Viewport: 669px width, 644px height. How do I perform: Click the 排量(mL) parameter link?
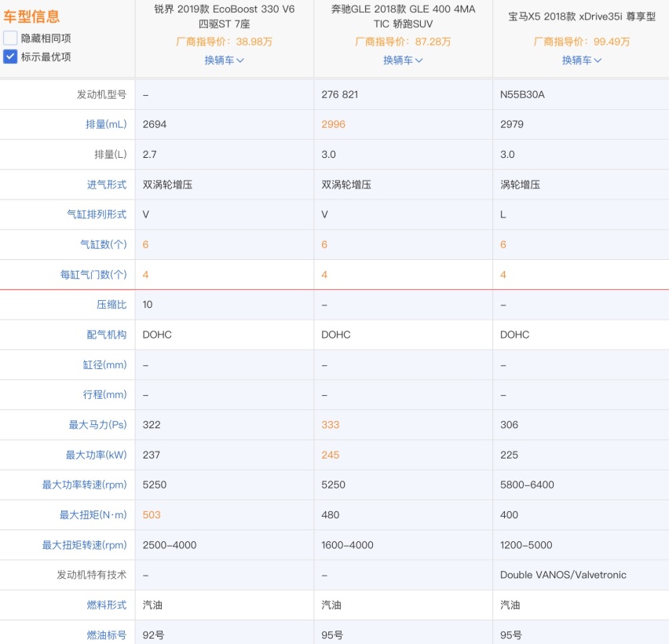click(x=106, y=124)
